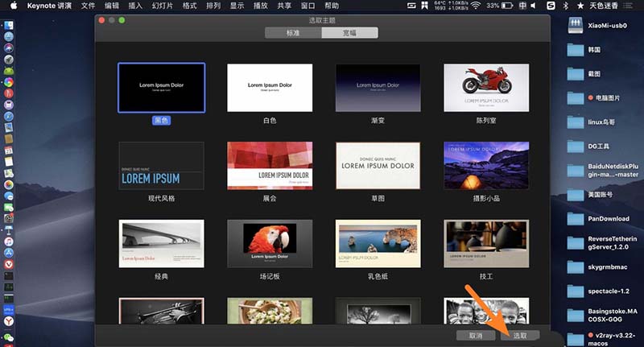Screen dimensions: 644x347
Task: Choose the 陈列室 motorcycle theme
Action: point(486,88)
